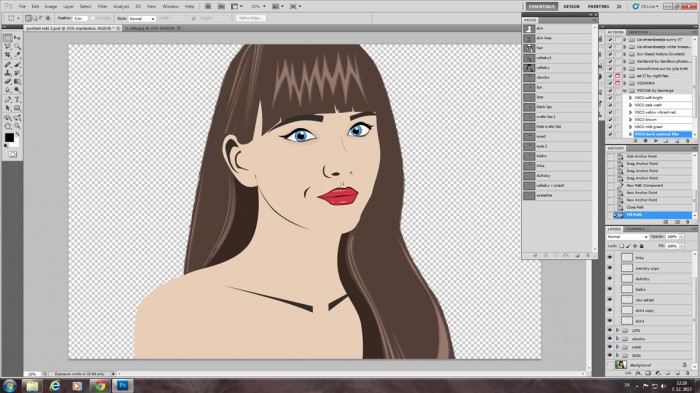Image resolution: width=700 pixels, height=393 pixels.
Task: Select the Pen tool
Action: click(8, 100)
